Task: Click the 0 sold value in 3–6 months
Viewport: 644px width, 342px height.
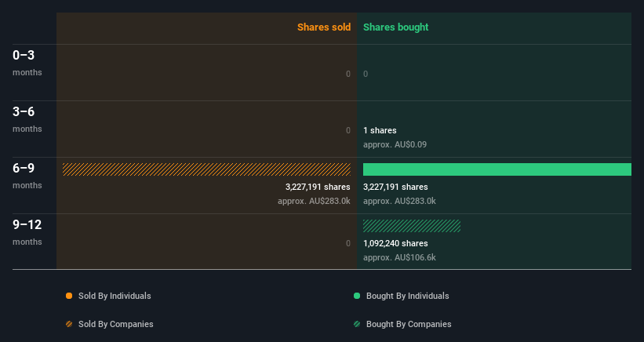Action: coord(348,130)
